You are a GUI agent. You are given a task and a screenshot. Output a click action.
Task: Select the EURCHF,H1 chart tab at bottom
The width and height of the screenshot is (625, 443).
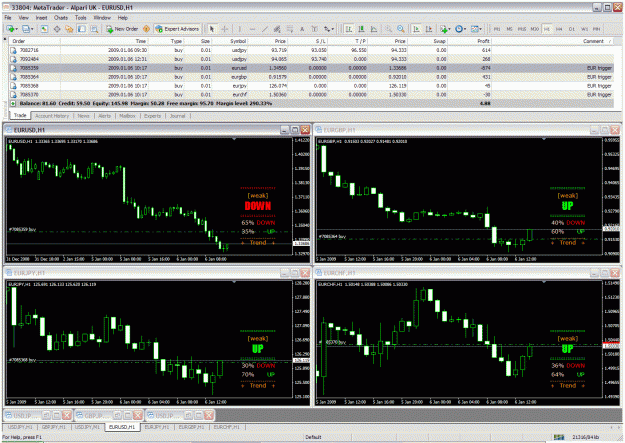pos(226,427)
